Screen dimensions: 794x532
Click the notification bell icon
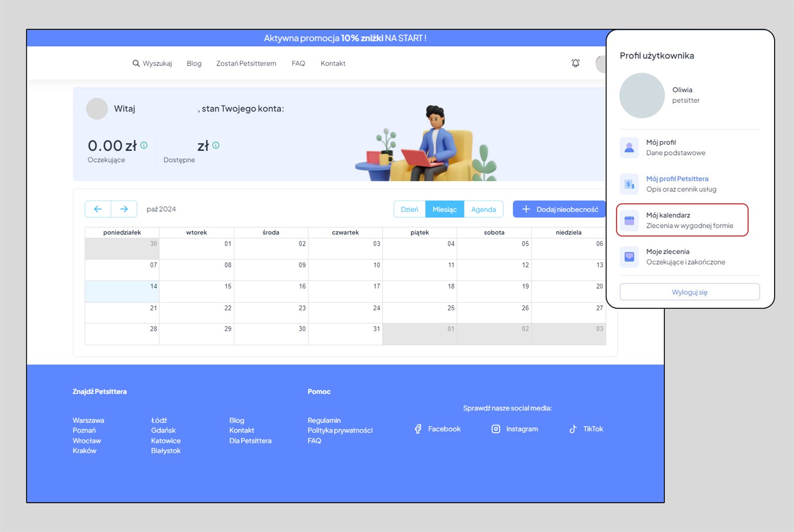[575, 63]
